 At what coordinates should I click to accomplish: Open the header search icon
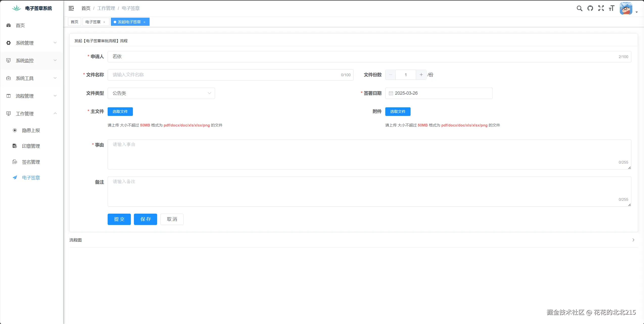pos(579,8)
